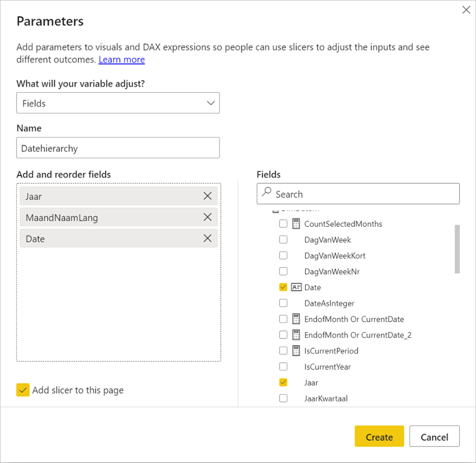
Task: Click the magnifier icon in Search box
Action: (267, 194)
